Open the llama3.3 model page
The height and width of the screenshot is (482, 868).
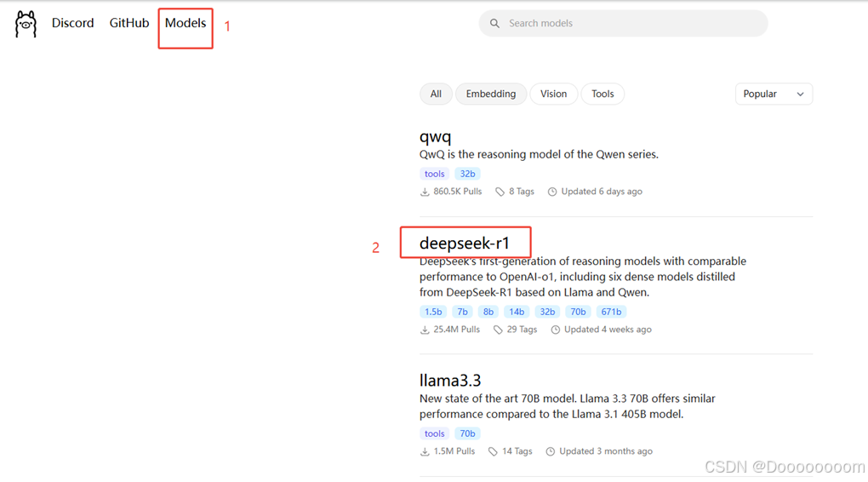(x=450, y=380)
